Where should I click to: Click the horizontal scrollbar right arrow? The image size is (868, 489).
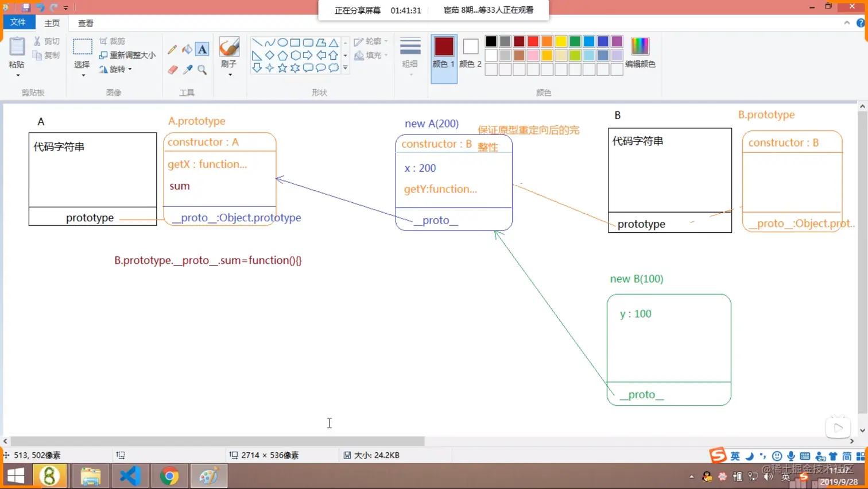[x=852, y=441]
